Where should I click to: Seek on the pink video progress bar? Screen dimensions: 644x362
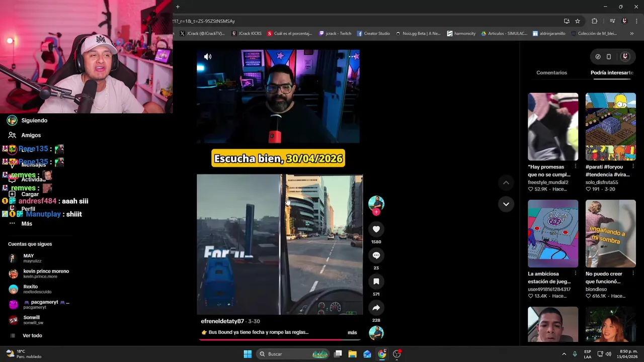click(279, 339)
